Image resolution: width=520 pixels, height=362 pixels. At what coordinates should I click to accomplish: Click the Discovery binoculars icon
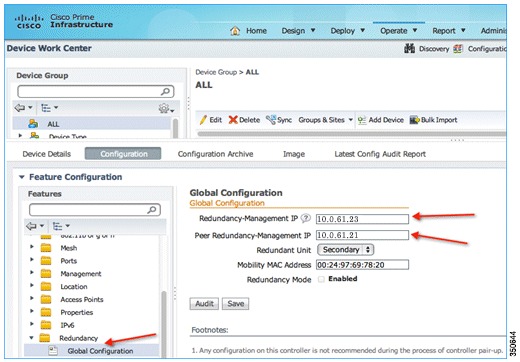pos(409,48)
